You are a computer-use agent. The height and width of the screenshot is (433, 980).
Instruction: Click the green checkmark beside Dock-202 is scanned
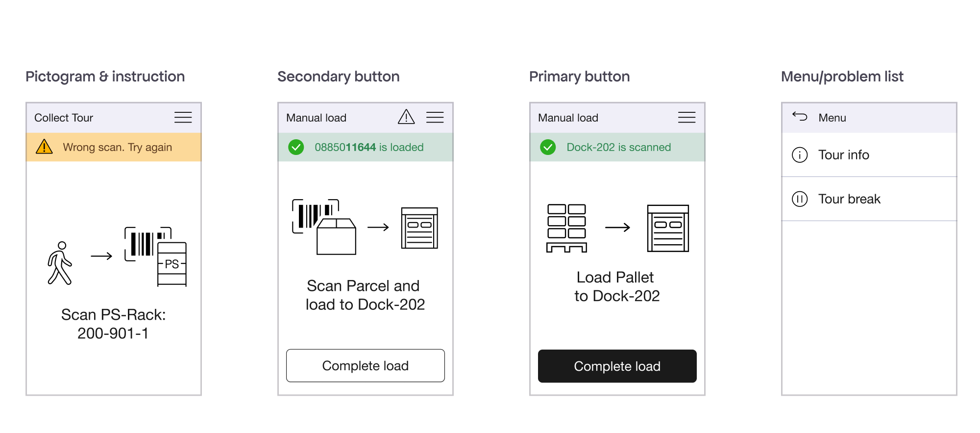tap(549, 147)
